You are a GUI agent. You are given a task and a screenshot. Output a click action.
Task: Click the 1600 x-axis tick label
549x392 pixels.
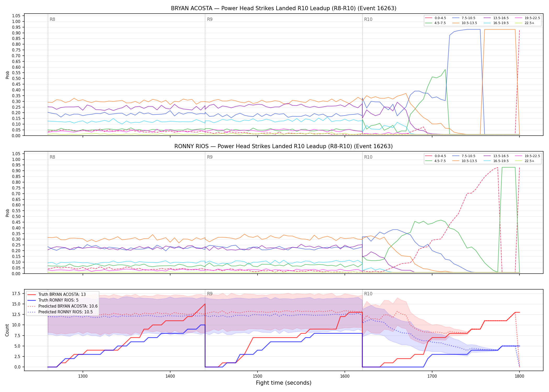coord(345,376)
